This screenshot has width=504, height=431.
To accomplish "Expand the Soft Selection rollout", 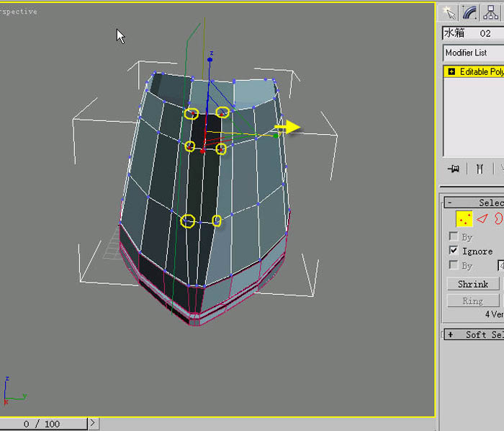I will coord(474,334).
